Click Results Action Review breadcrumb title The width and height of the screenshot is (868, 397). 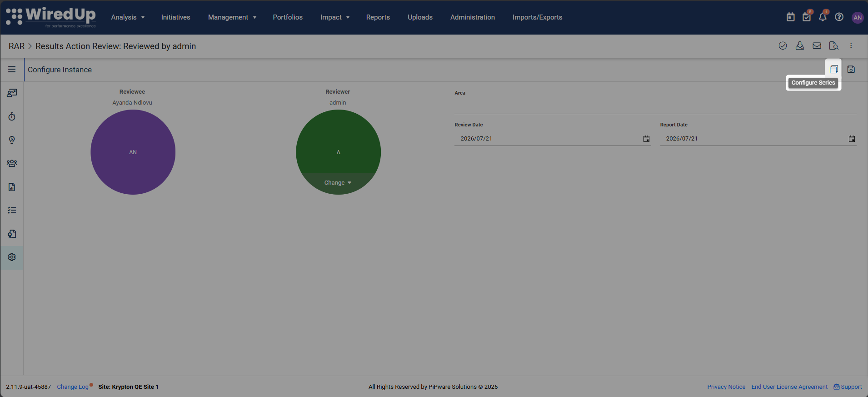[x=116, y=46]
